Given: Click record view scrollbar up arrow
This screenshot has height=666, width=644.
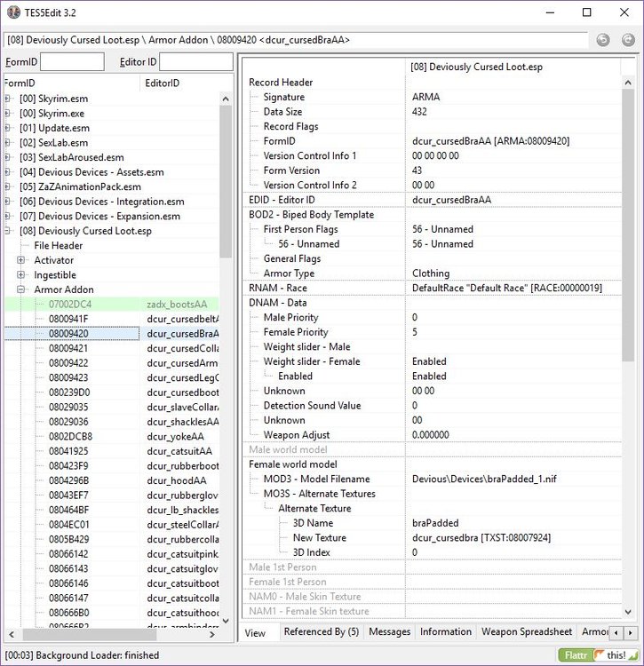Looking at the screenshot, I should click(x=628, y=83).
